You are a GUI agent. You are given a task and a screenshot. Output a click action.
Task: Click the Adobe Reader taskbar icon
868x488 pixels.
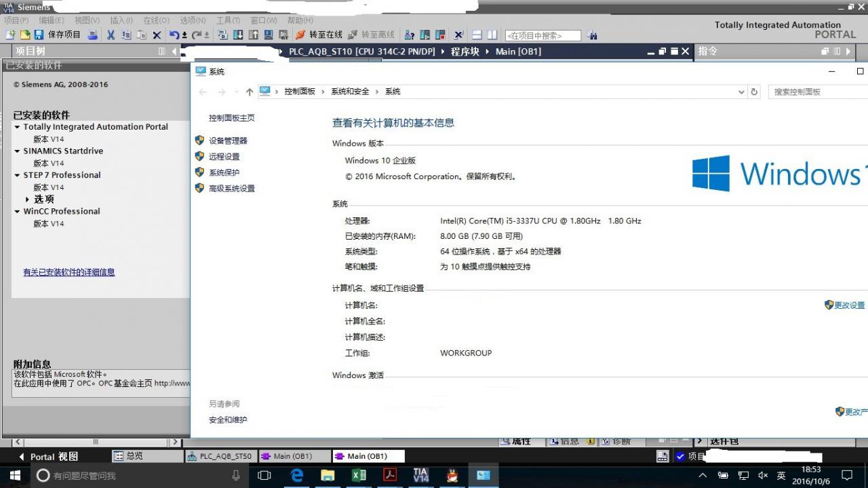390,475
